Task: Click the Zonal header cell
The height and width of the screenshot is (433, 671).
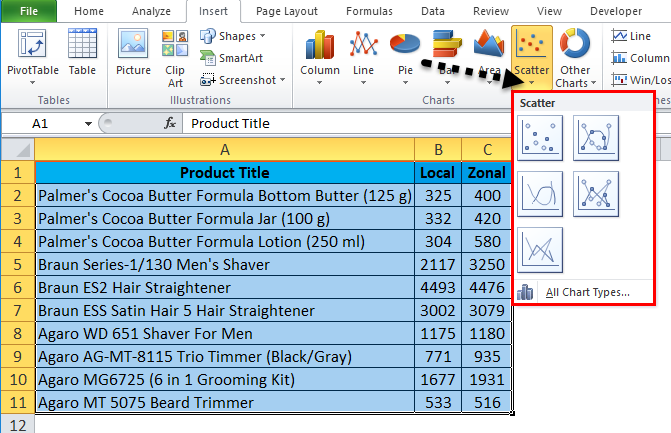Action: pyautogui.click(x=487, y=172)
